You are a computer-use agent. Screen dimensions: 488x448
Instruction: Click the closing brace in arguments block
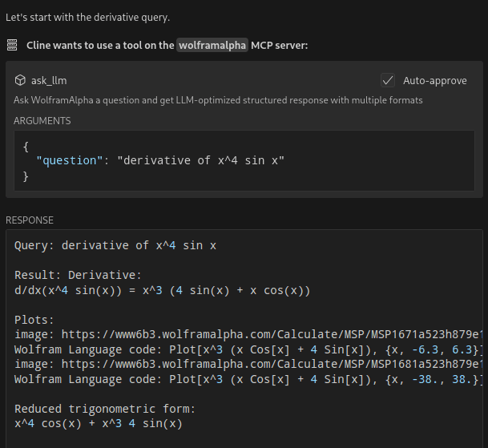[x=26, y=176]
